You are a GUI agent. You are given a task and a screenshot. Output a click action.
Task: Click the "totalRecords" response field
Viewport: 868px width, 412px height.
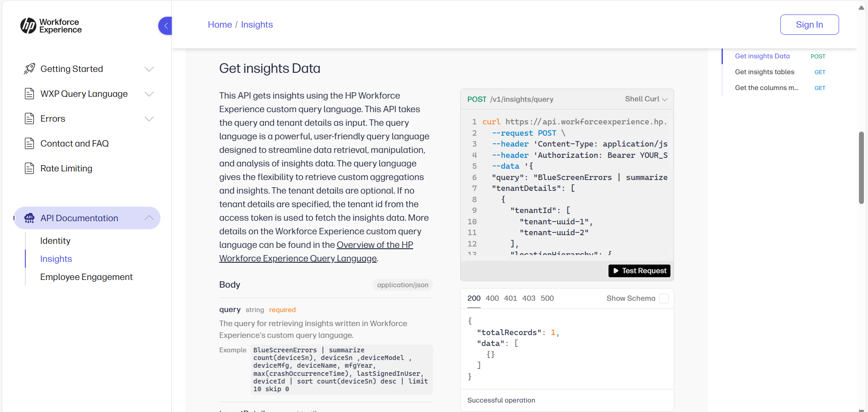[x=509, y=332]
